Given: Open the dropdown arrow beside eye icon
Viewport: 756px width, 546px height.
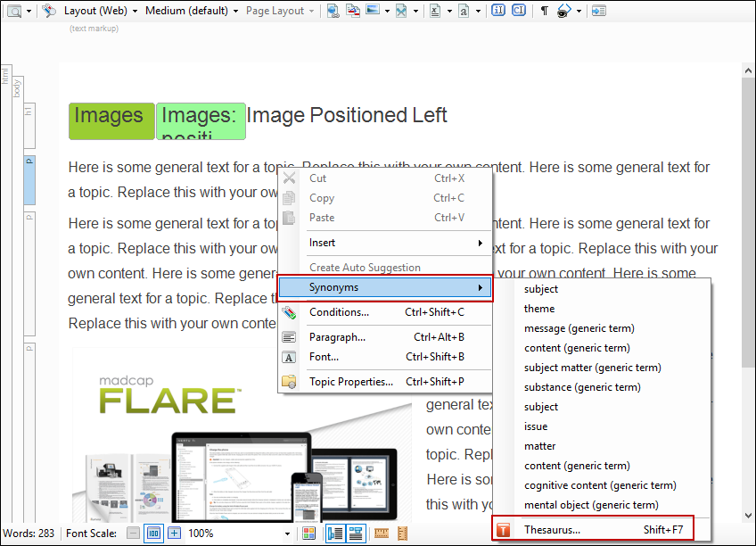Looking at the screenshot, I should 579,11.
